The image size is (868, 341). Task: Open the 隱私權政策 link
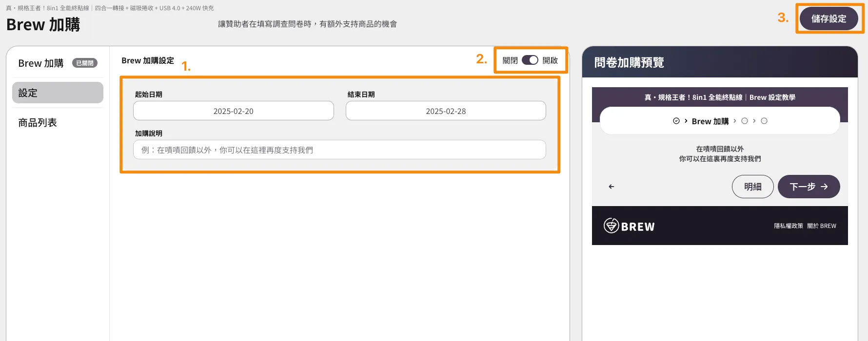788,226
